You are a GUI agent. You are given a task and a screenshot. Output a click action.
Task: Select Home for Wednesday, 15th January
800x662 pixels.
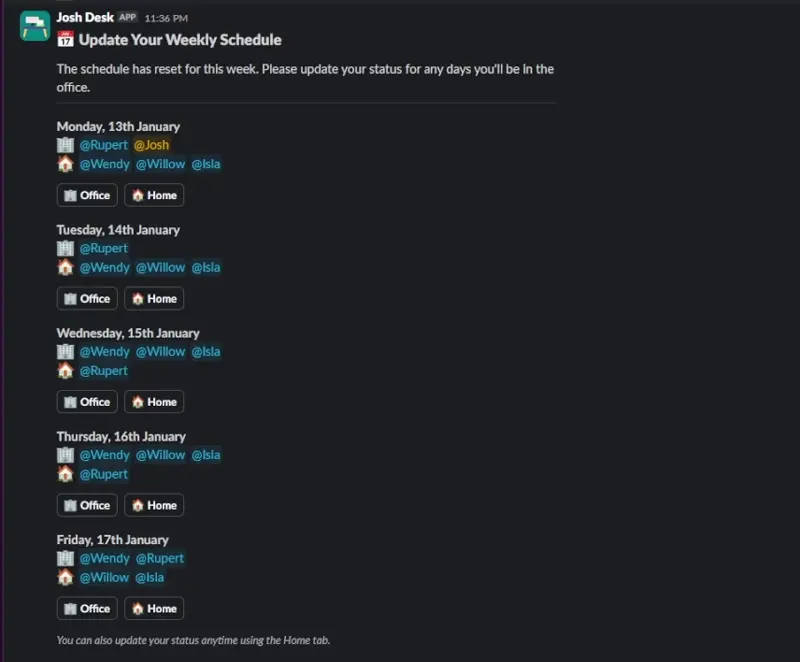coord(154,402)
